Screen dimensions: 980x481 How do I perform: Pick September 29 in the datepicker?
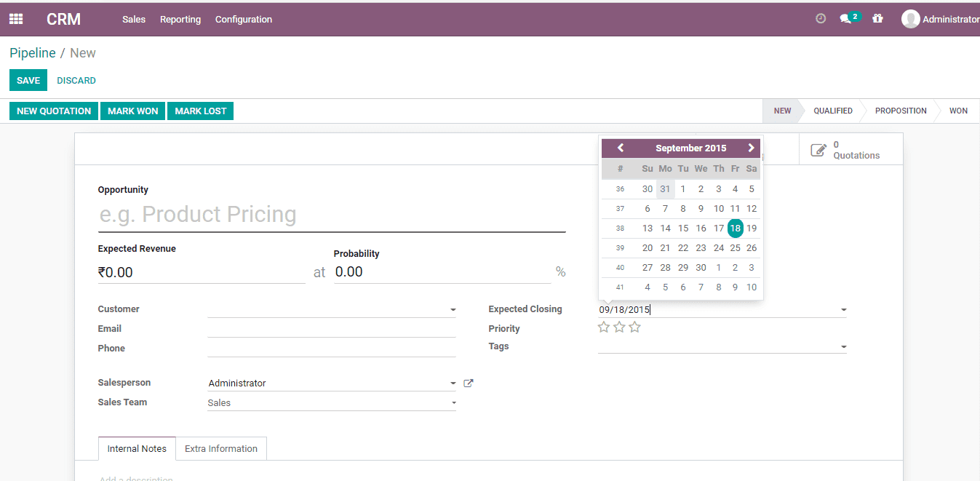(x=683, y=268)
